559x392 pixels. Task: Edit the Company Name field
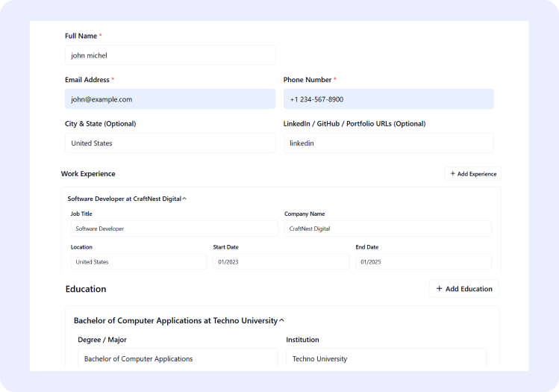[x=387, y=228]
